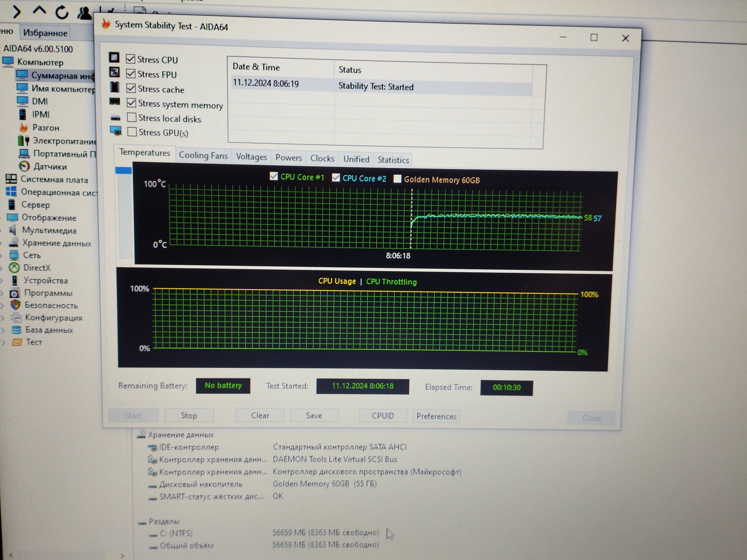The width and height of the screenshot is (747, 560).
Task: Click the Clear button
Action: click(x=260, y=415)
